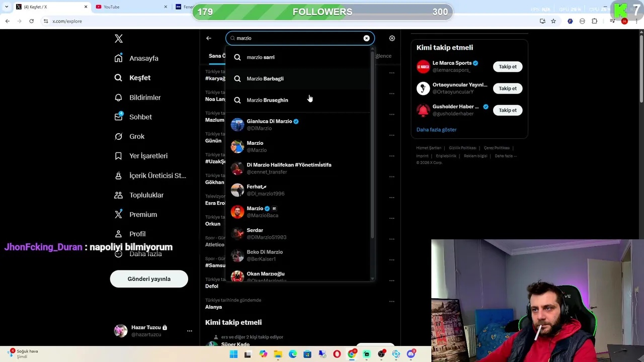
Task: Open Le Marca Sports avatar
Action: (x=423, y=66)
